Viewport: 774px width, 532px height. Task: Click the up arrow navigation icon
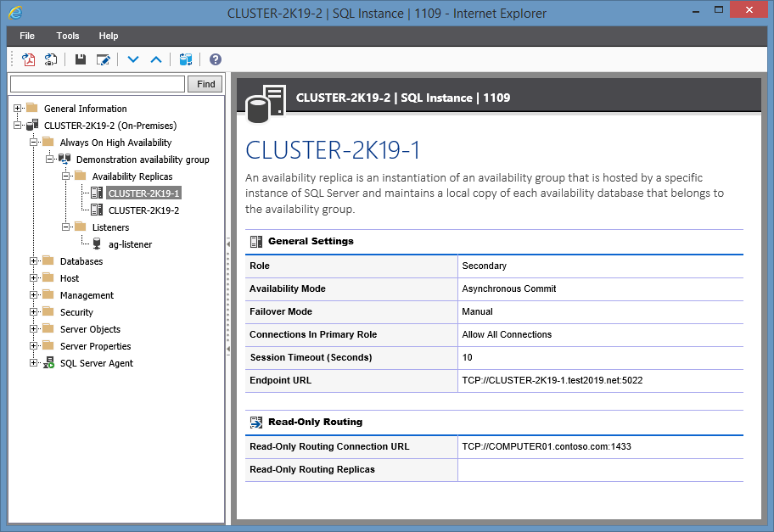tap(156, 59)
